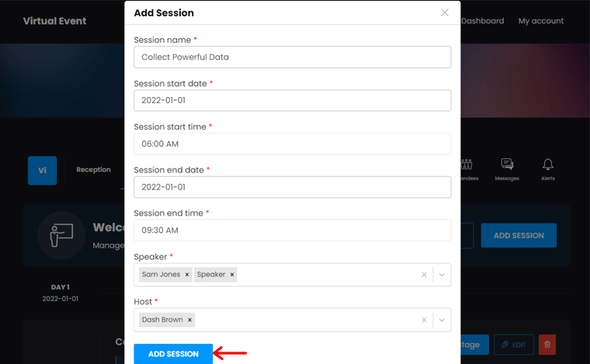Open the Session end time picker

(292, 231)
